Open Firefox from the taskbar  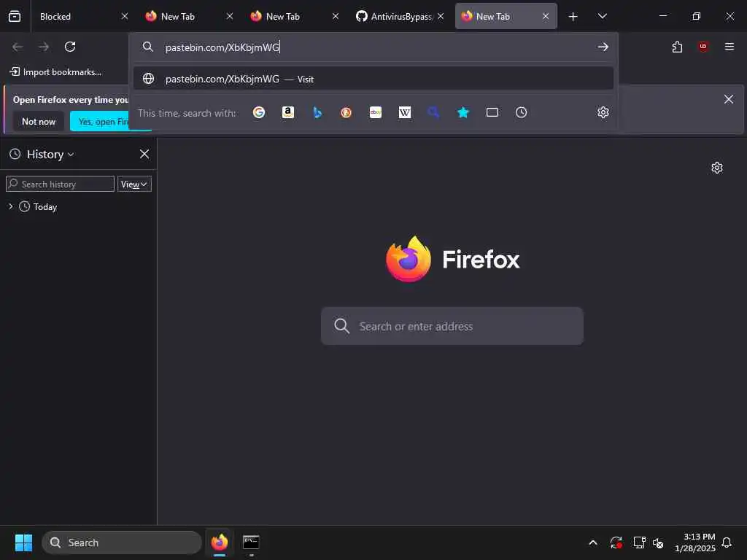(219, 542)
